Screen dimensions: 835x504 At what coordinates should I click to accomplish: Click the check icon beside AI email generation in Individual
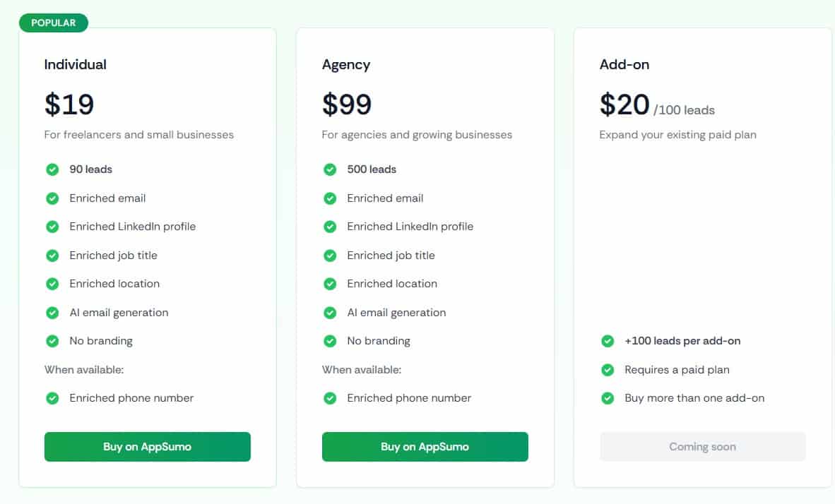tap(52, 313)
